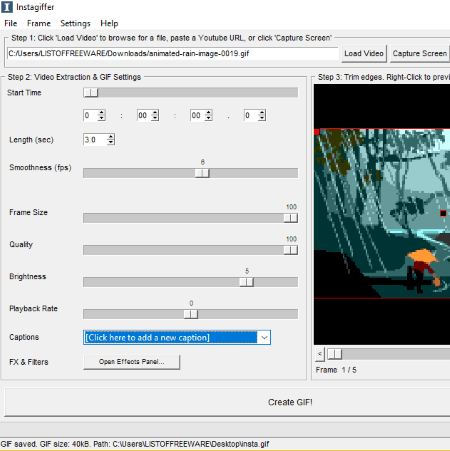
Task: Decrease the start time hours value
Action: click(x=102, y=118)
